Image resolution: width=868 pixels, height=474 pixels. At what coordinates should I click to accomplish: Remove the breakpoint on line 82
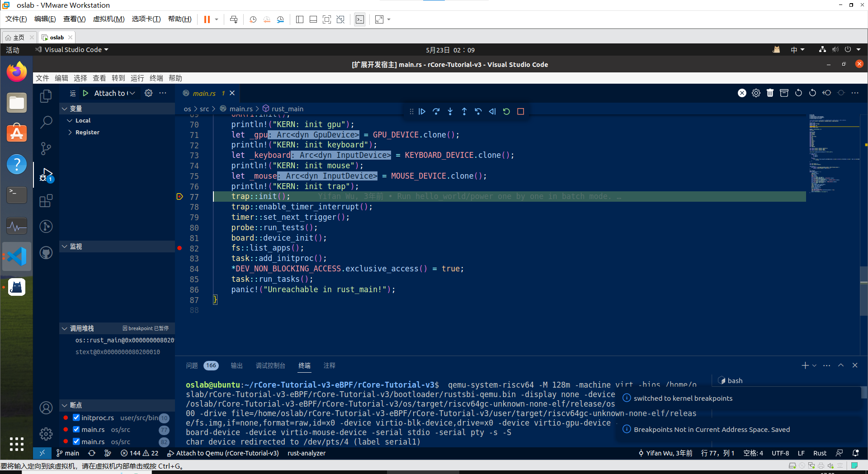[x=179, y=248]
